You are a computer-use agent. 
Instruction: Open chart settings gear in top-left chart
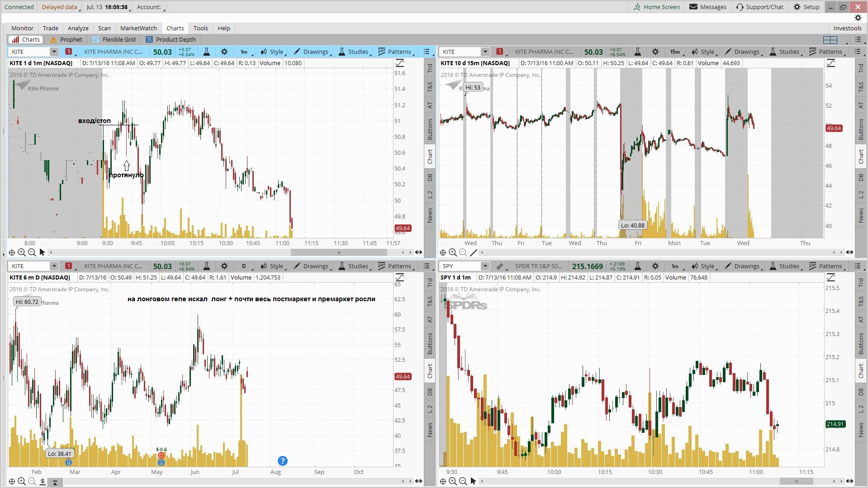click(224, 52)
